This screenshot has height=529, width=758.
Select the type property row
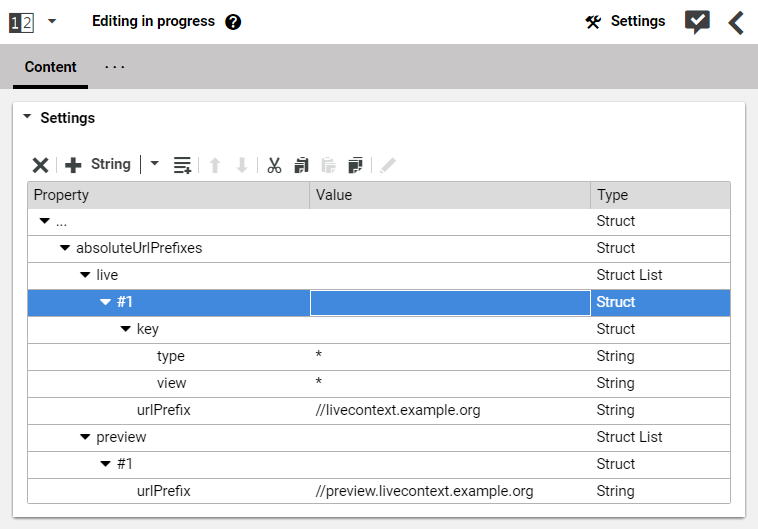[x=379, y=357]
